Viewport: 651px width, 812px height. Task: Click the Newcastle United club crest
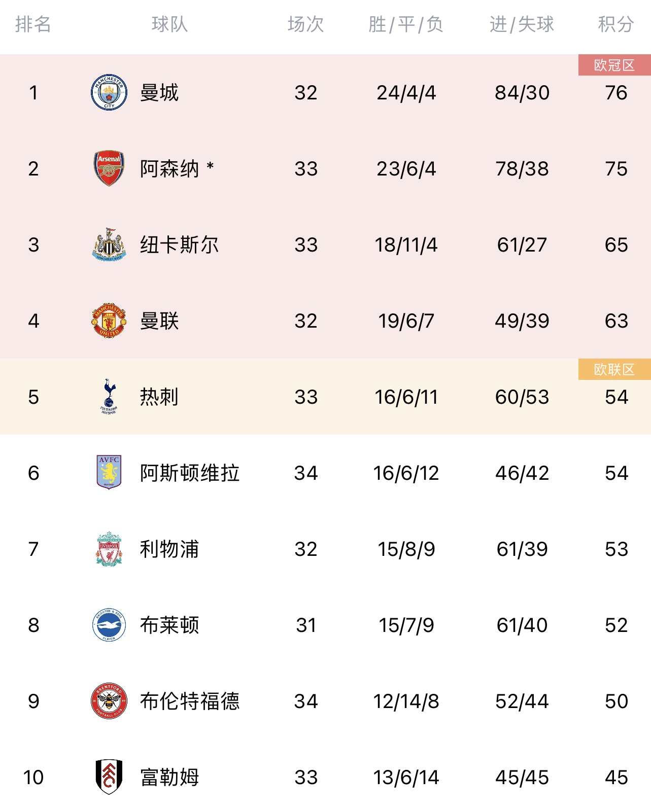(109, 244)
